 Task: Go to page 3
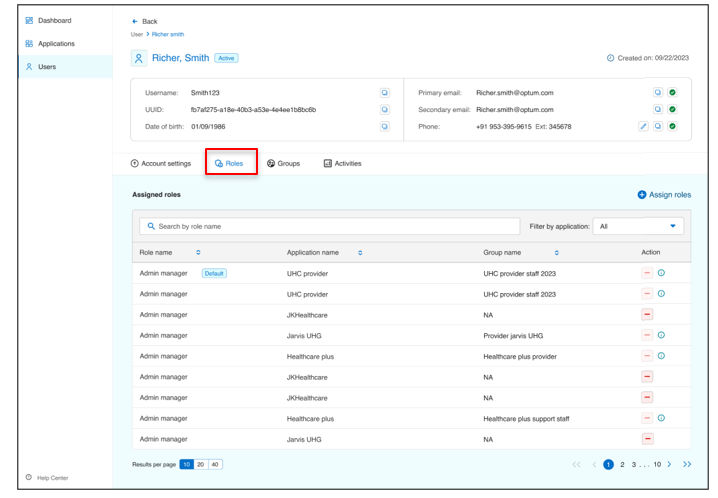tap(634, 465)
